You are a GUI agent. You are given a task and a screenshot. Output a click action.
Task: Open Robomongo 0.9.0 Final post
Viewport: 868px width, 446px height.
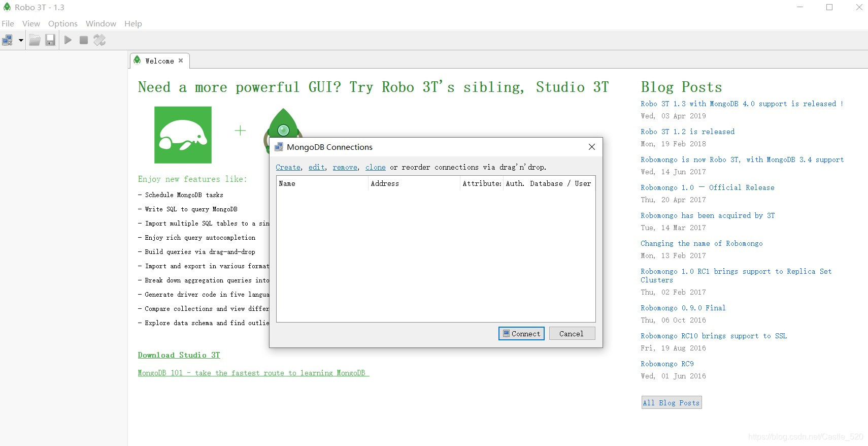(683, 308)
